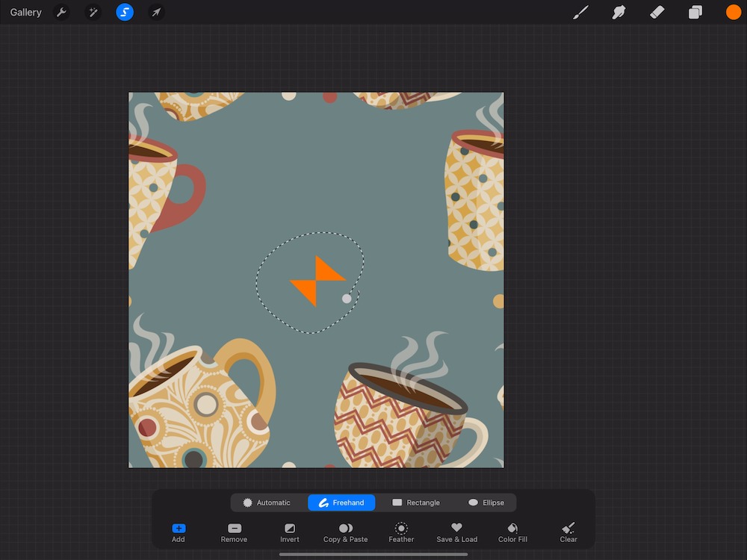This screenshot has height=560, width=747.
Task: Tap Copy & Paste selection button
Action: click(345, 532)
